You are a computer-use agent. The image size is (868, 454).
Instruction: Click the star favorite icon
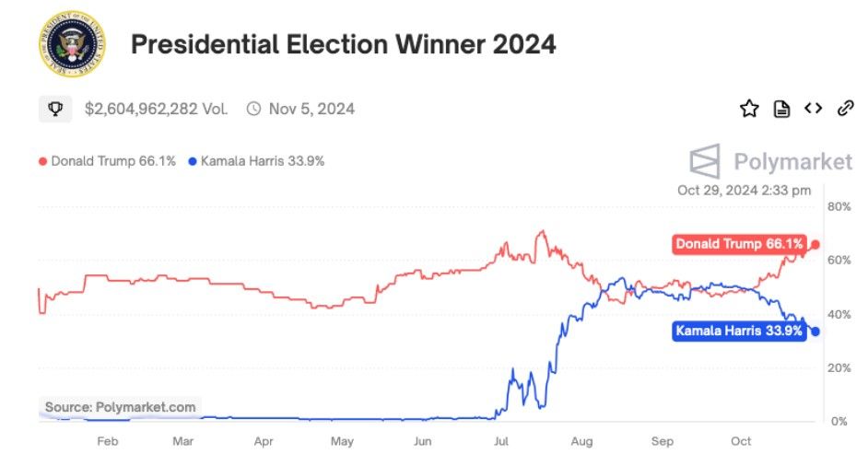749,109
